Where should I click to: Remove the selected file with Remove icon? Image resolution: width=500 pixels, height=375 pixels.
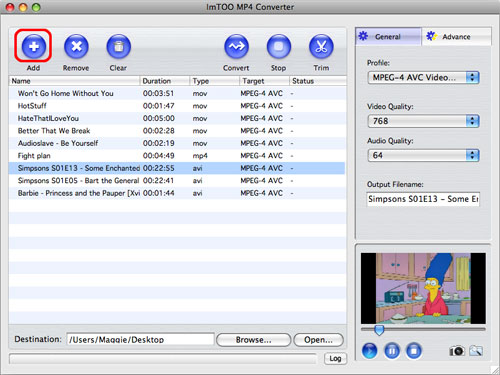[76, 46]
